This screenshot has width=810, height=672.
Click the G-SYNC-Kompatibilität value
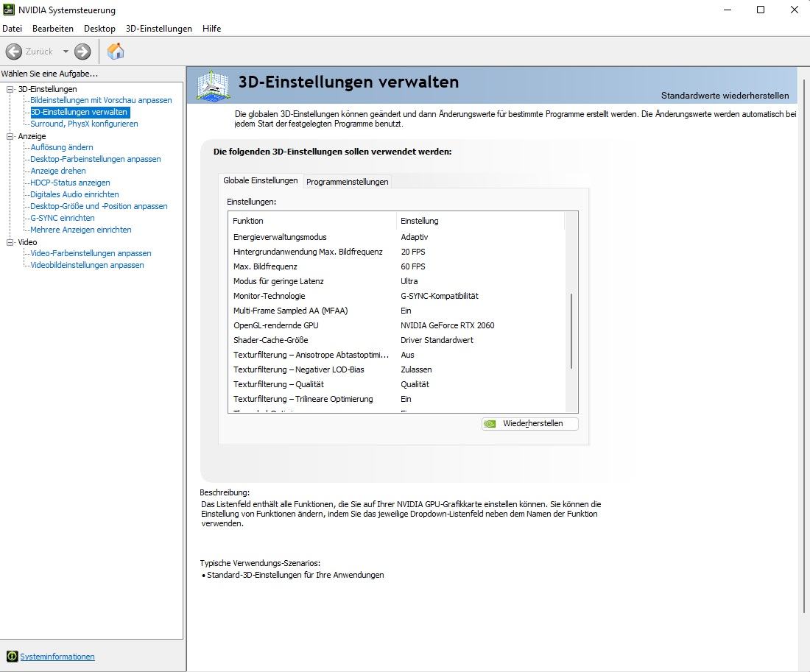coord(440,296)
